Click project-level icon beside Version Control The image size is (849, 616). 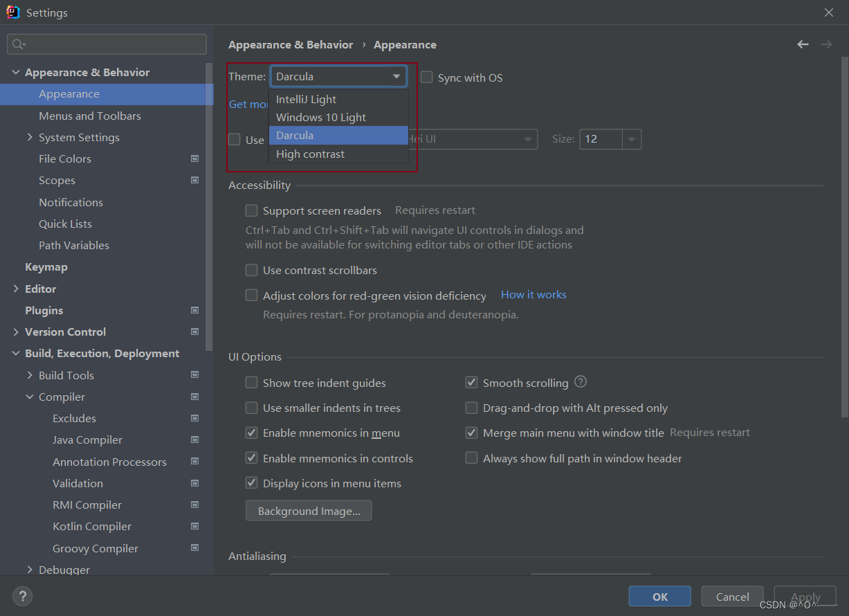pos(194,332)
